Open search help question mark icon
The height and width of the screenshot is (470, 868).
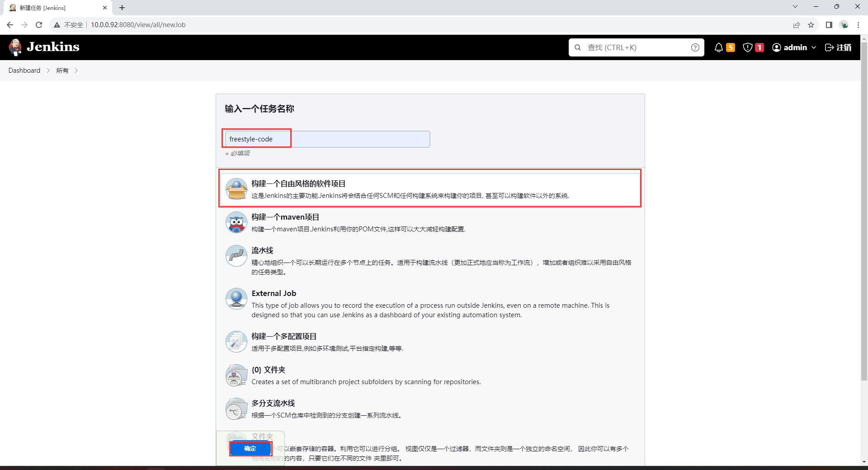[695, 47]
